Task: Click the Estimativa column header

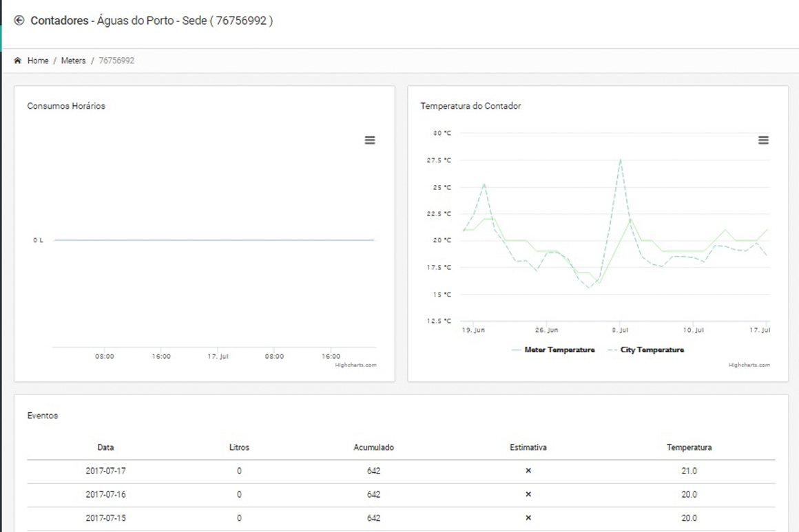Action: pyautogui.click(x=528, y=447)
